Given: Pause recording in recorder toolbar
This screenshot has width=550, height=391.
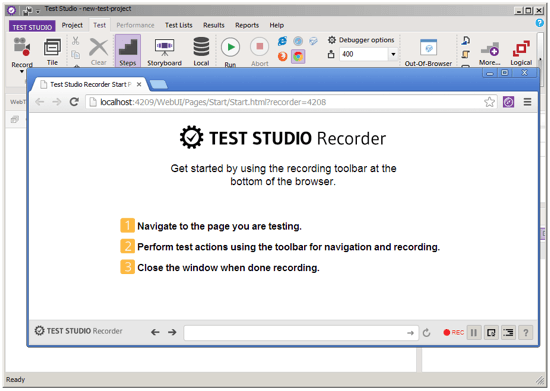Looking at the screenshot, I should (474, 332).
